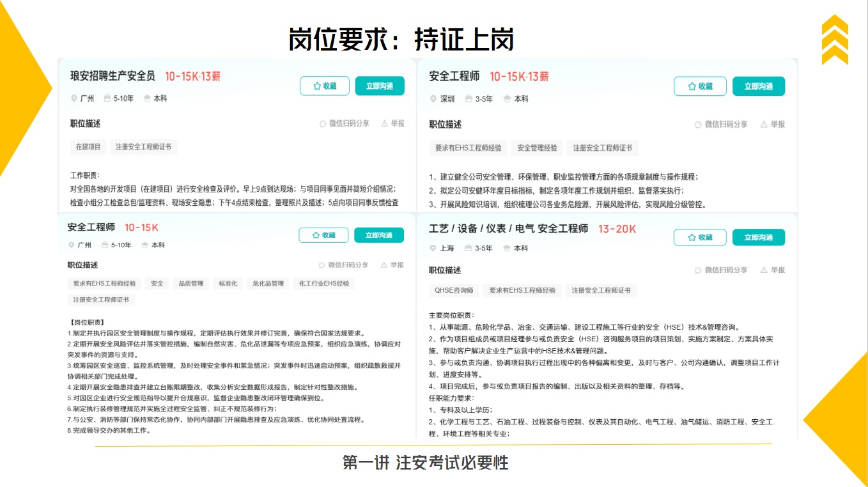Favorite the Shenzhen 安全工程师 job with 收藏
The image size is (868, 487).
[x=700, y=86]
